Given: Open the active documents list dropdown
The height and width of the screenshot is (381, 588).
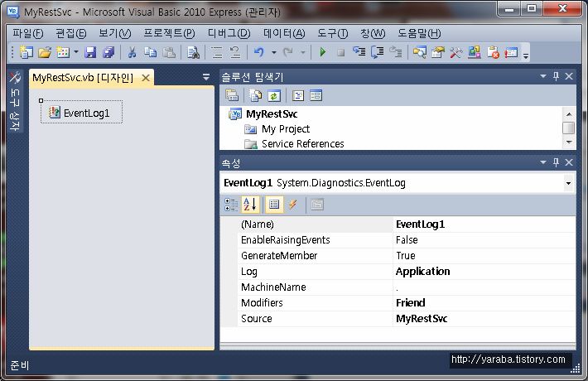Looking at the screenshot, I should pyautogui.click(x=206, y=77).
